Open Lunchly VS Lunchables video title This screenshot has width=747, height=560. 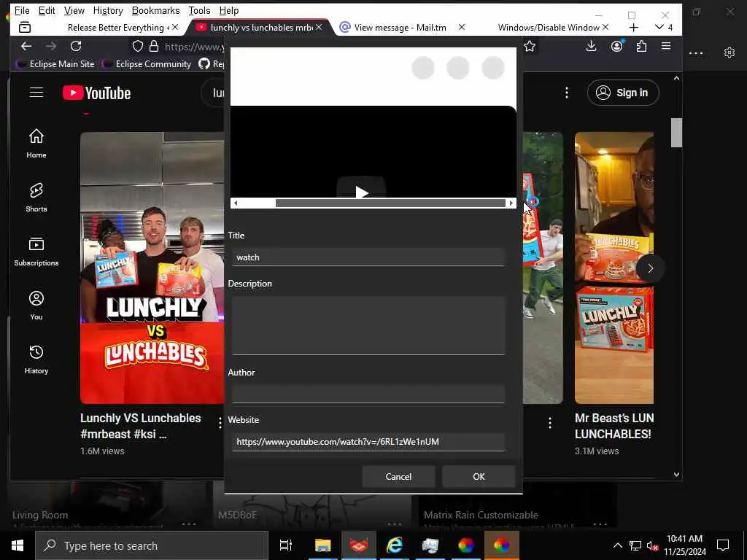coord(141,426)
